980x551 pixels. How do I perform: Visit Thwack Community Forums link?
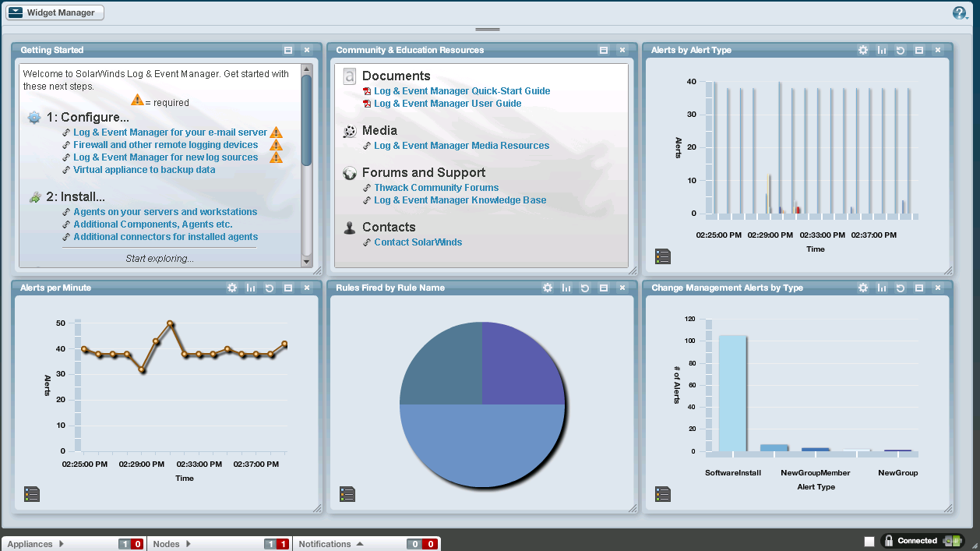[436, 188]
